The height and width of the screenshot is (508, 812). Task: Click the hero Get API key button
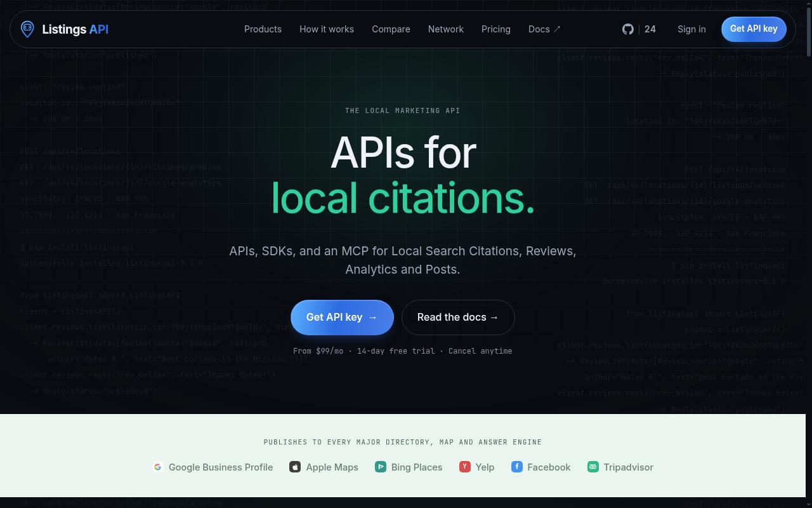[342, 317]
